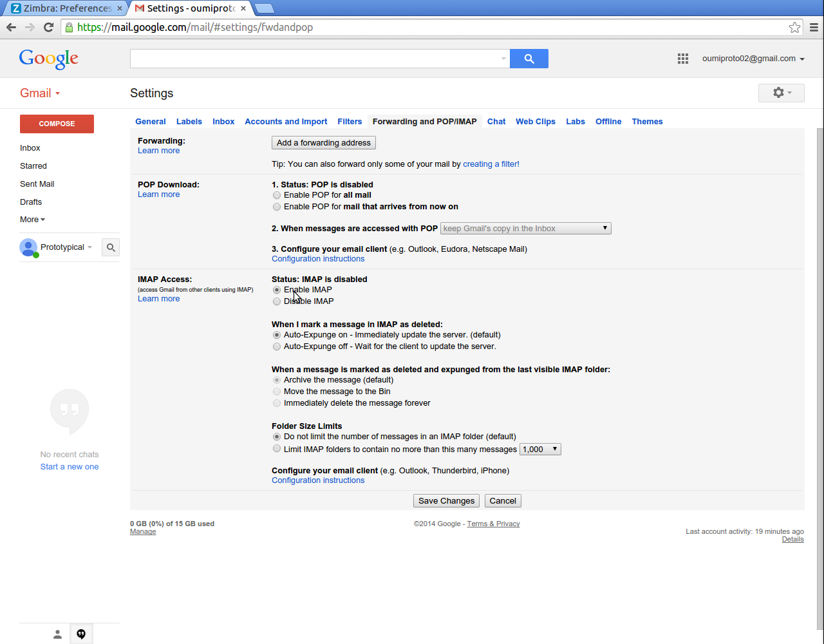This screenshot has height=644, width=824.
Task: Bookmark this page with the star icon
Action: 794,27
